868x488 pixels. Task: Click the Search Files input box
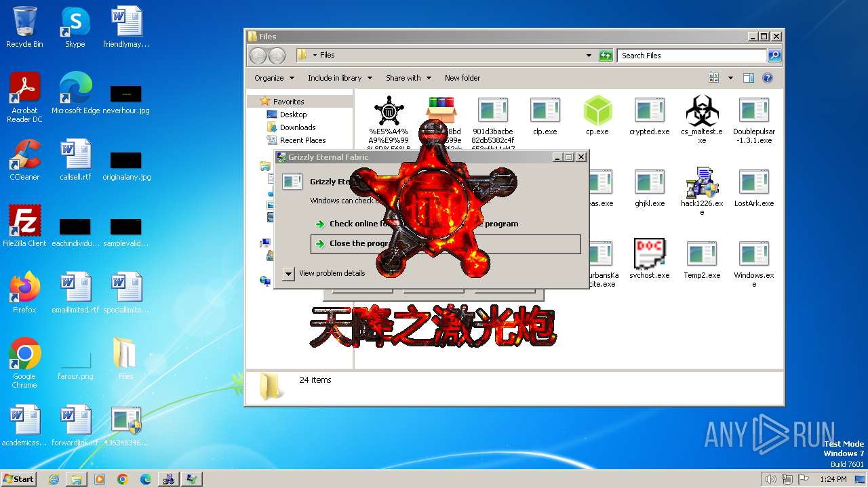pos(692,56)
